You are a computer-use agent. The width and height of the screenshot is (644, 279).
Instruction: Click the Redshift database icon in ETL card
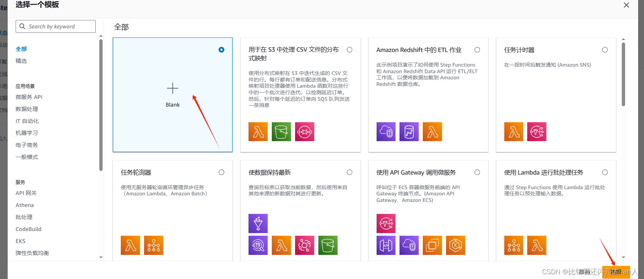[409, 132]
